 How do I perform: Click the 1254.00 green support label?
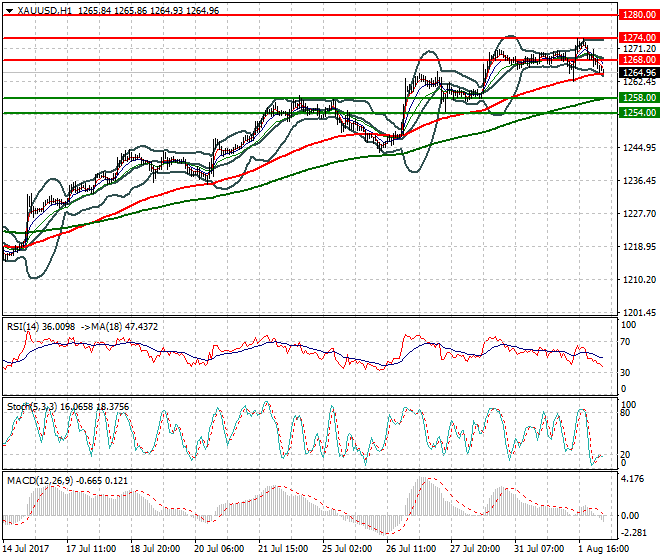pyautogui.click(x=639, y=112)
